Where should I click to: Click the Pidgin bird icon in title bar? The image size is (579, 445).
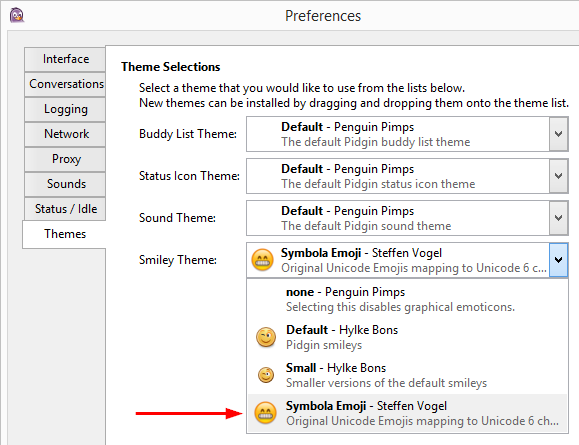coord(17,15)
